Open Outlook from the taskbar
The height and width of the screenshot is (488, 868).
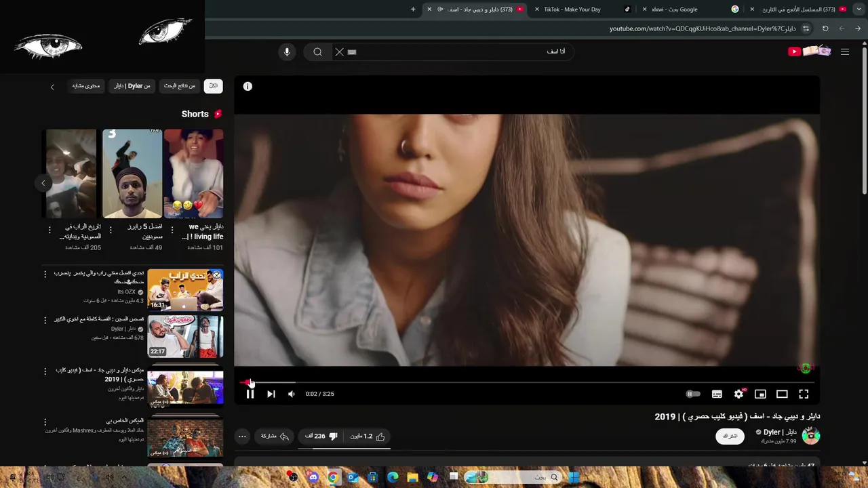point(353,477)
